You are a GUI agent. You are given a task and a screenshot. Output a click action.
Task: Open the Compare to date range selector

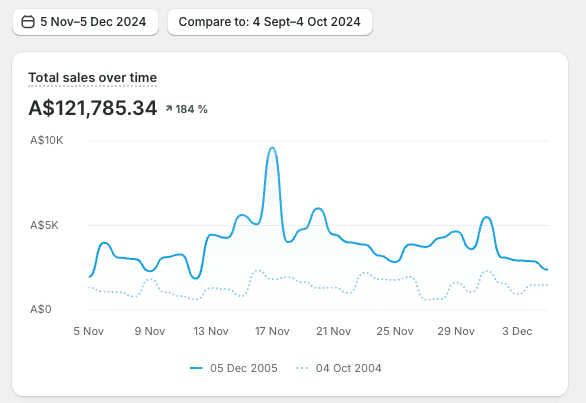pos(270,22)
